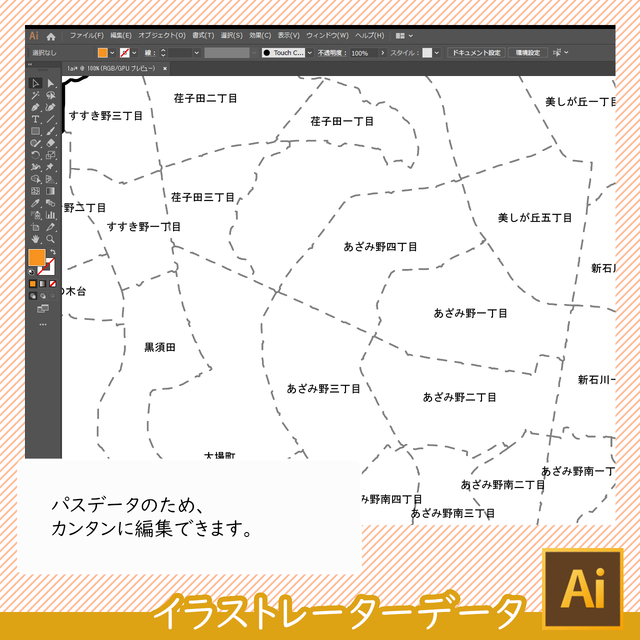Select the Column Graph tool
Viewport: 640px width, 640px height.
(x=51, y=215)
